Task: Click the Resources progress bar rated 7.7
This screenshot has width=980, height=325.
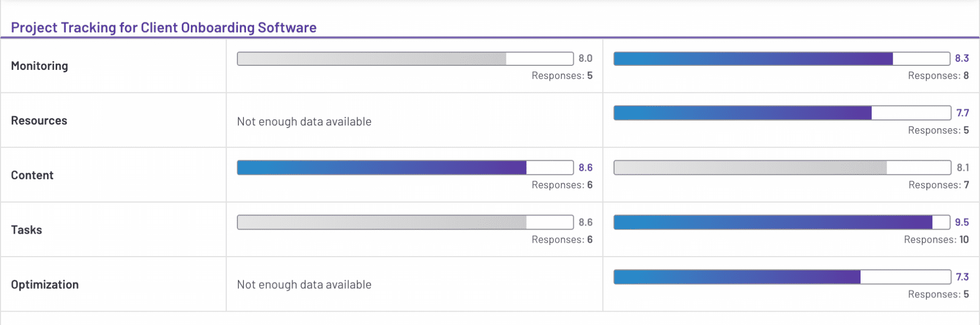Action: tap(781, 113)
